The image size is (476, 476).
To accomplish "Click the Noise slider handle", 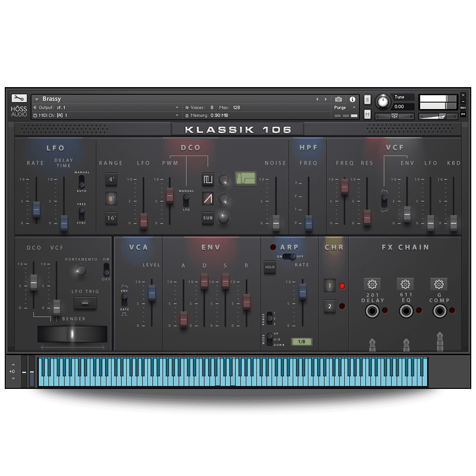I will coord(276,223).
